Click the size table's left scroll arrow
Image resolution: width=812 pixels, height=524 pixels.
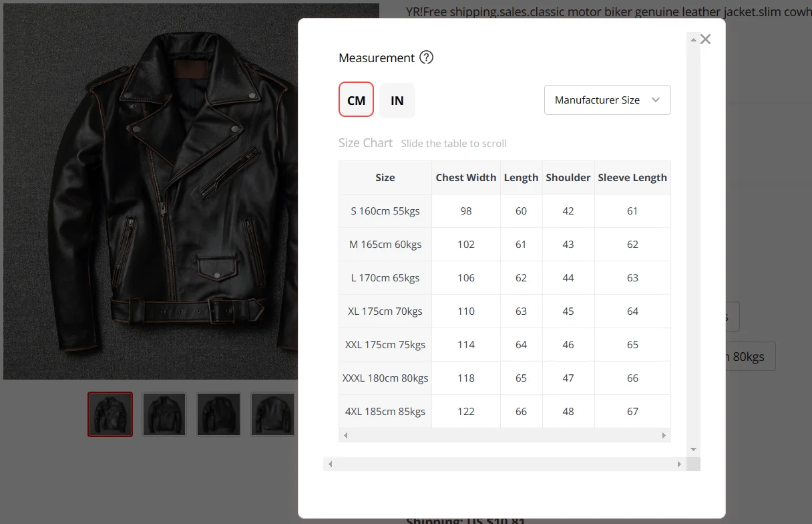(x=345, y=435)
